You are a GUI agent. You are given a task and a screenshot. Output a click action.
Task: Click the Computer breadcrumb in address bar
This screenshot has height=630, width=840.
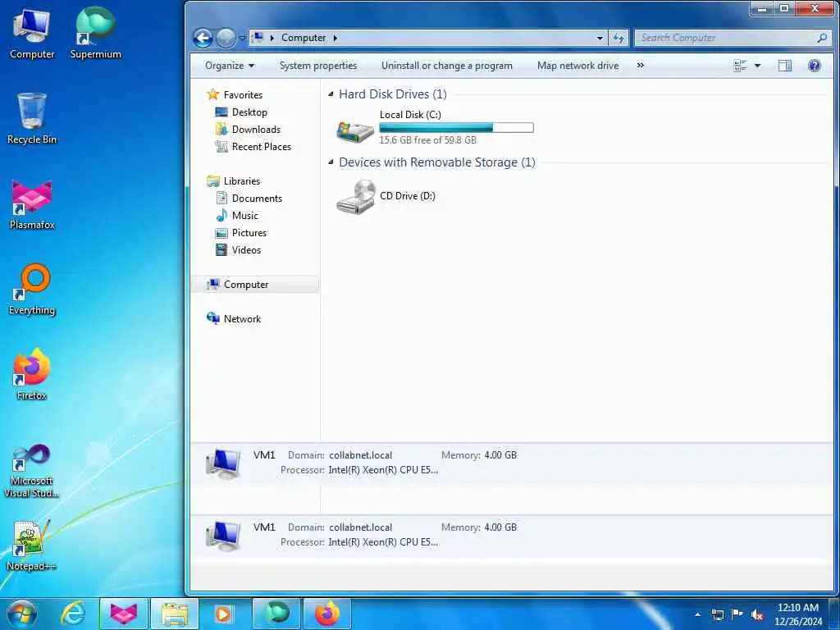tap(304, 38)
